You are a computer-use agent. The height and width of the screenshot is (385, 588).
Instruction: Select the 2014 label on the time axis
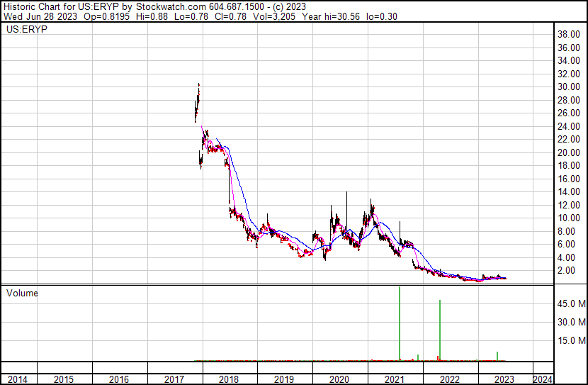coord(18,379)
